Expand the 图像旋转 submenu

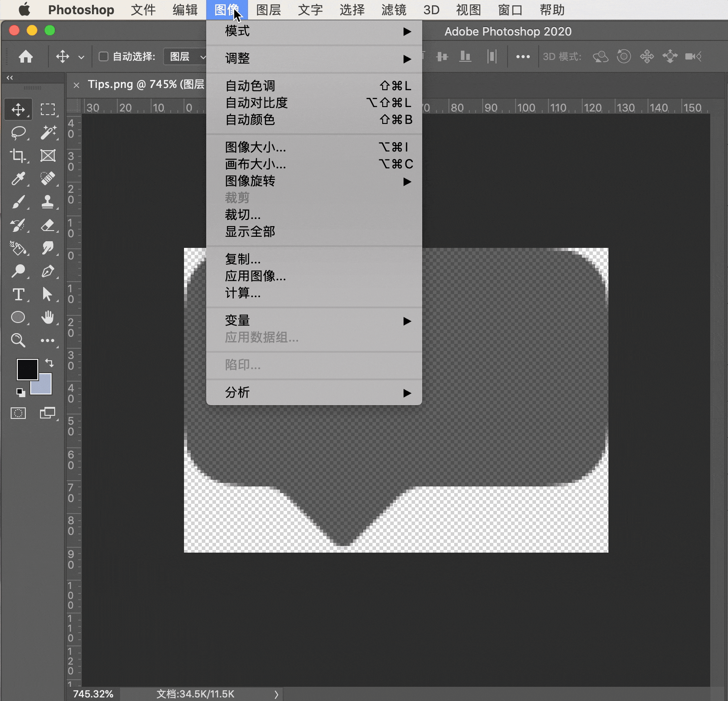[x=314, y=181]
